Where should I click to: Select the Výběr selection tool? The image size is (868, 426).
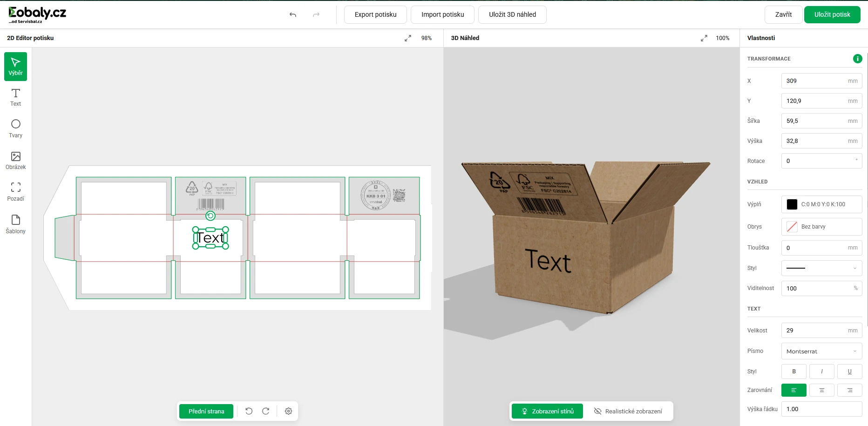pos(16,67)
